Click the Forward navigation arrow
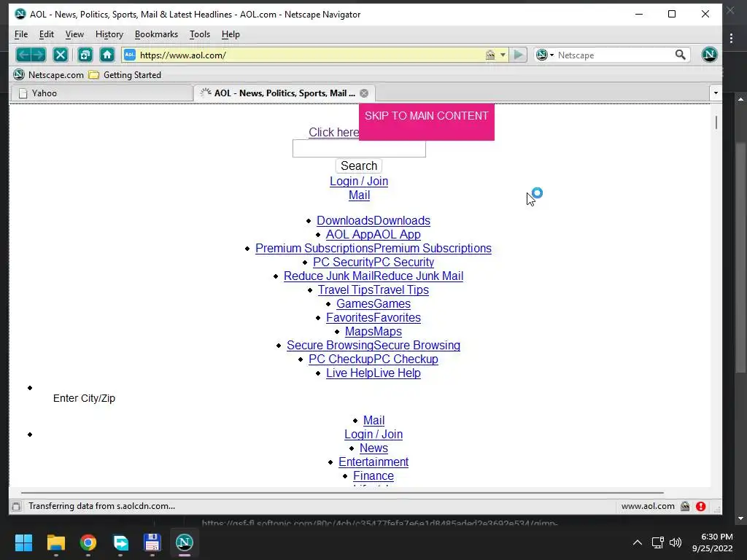Image resolution: width=747 pixels, height=560 pixels. click(39, 55)
